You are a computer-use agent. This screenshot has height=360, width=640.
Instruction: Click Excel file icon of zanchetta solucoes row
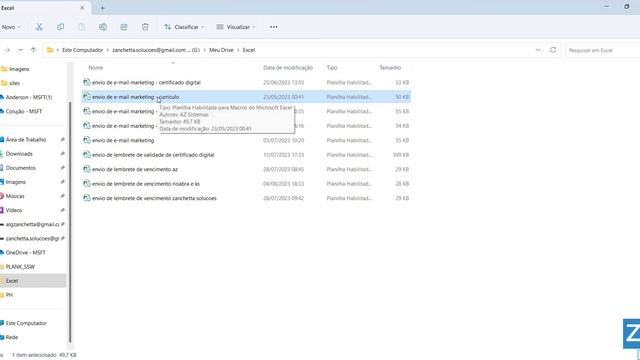pyautogui.click(x=87, y=198)
